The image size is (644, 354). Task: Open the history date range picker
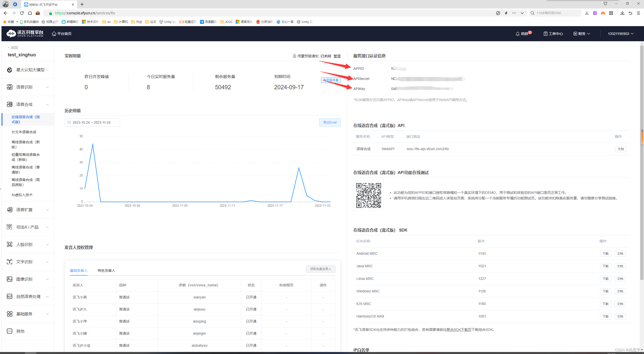[x=92, y=122]
